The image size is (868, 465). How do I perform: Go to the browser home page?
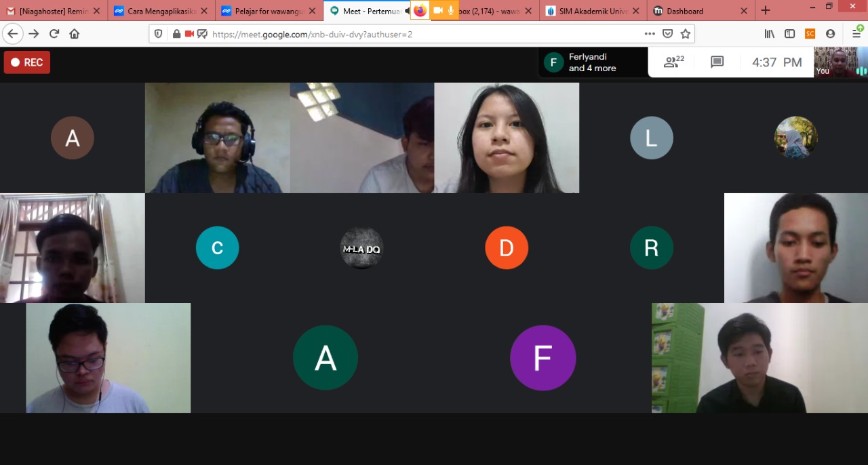[x=75, y=34]
